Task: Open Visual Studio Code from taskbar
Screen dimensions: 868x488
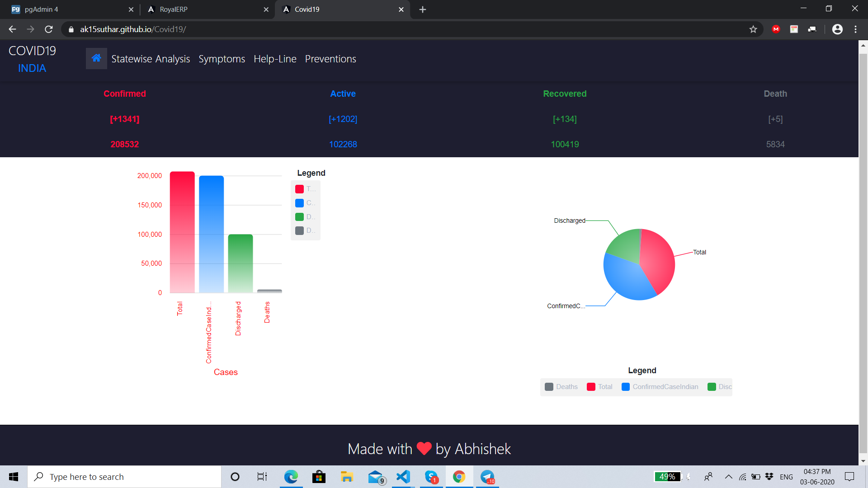Action: pyautogui.click(x=403, y=477)
